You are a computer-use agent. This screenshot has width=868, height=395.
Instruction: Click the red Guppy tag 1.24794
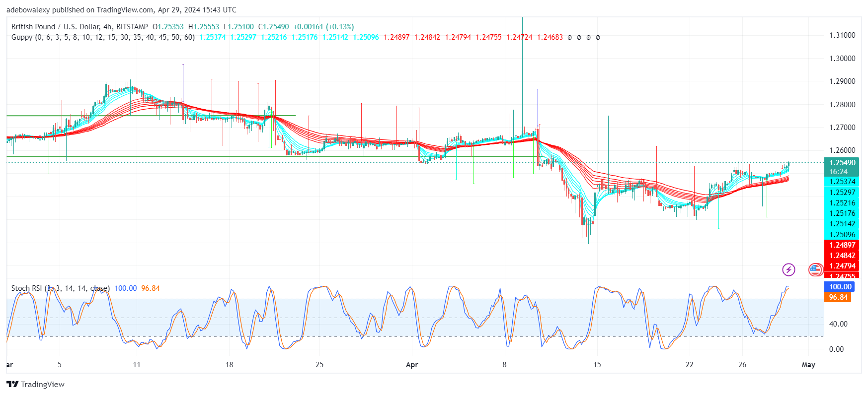(x=842, y=265)
